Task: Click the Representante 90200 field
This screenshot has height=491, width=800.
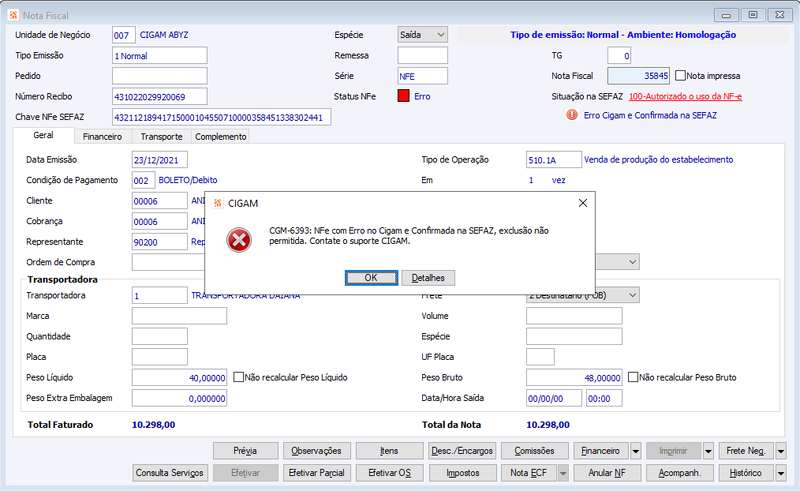Action: click(160, 242)
